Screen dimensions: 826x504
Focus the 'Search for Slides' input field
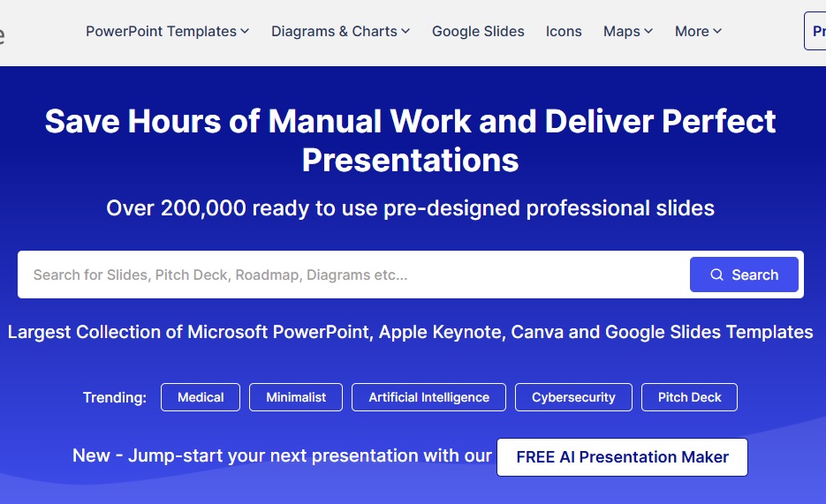coord(353,275)
